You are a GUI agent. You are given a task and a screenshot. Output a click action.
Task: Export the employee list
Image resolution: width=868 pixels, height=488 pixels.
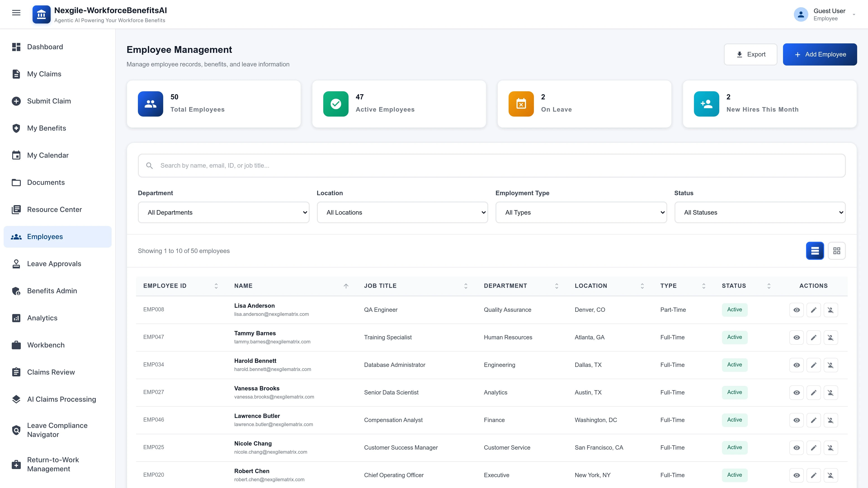[x=750, y=54]
